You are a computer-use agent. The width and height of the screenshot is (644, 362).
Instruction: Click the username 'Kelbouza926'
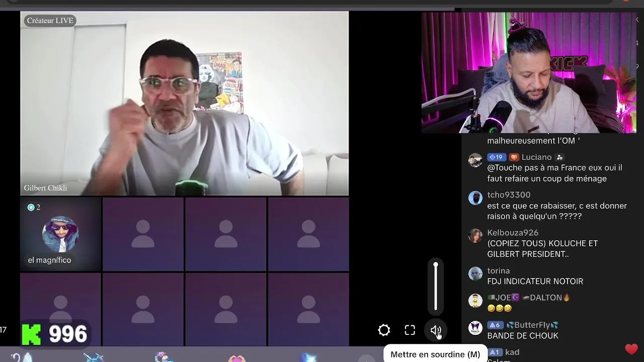513,232
